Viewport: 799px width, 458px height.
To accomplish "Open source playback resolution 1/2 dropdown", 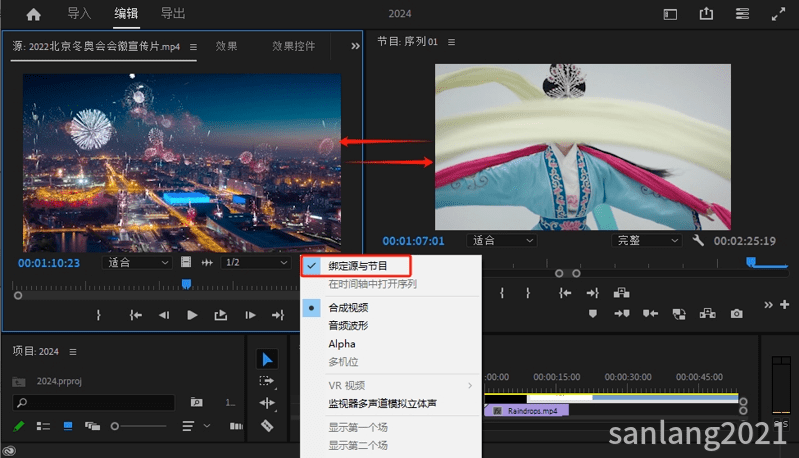I will 255,262.
